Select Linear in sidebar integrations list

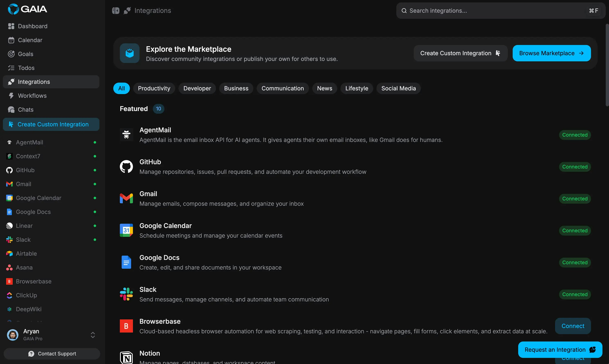(x=24, y=226)
